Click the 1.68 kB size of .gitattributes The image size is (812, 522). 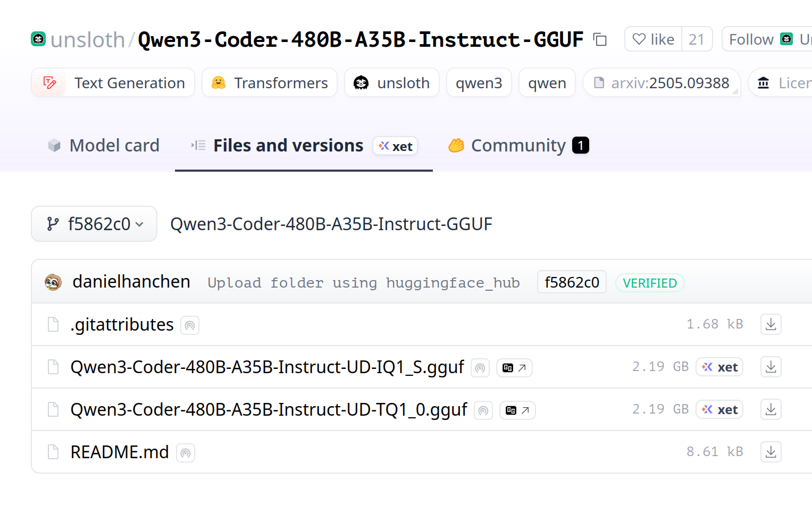point(715,324)
